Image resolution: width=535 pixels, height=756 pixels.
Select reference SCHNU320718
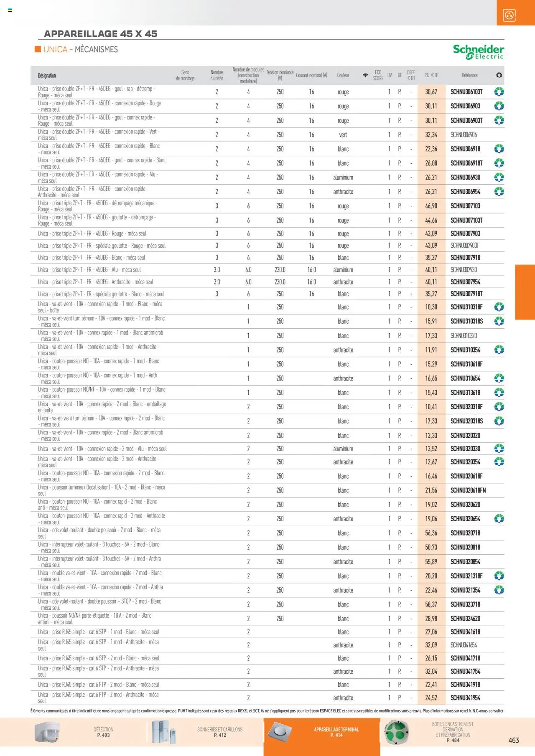466,533
